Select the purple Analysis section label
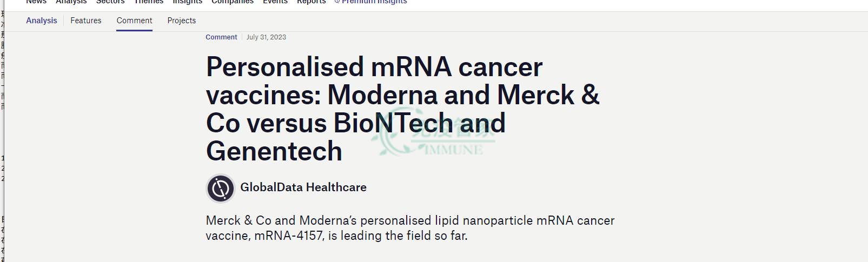Screen dimensions: 868x262 (42, 21)
